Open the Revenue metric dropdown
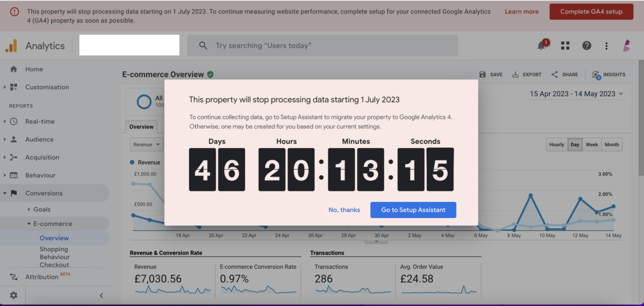 pos(147,144)
